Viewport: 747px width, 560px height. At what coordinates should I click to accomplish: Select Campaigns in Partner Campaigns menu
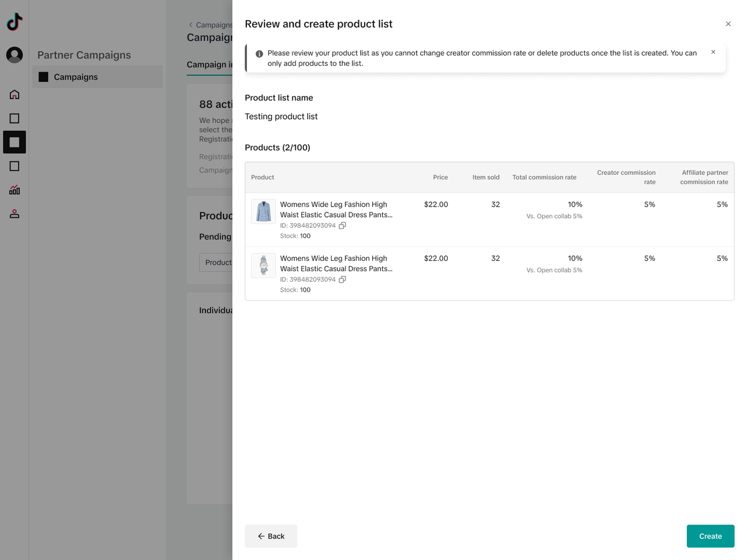[76, 77]
